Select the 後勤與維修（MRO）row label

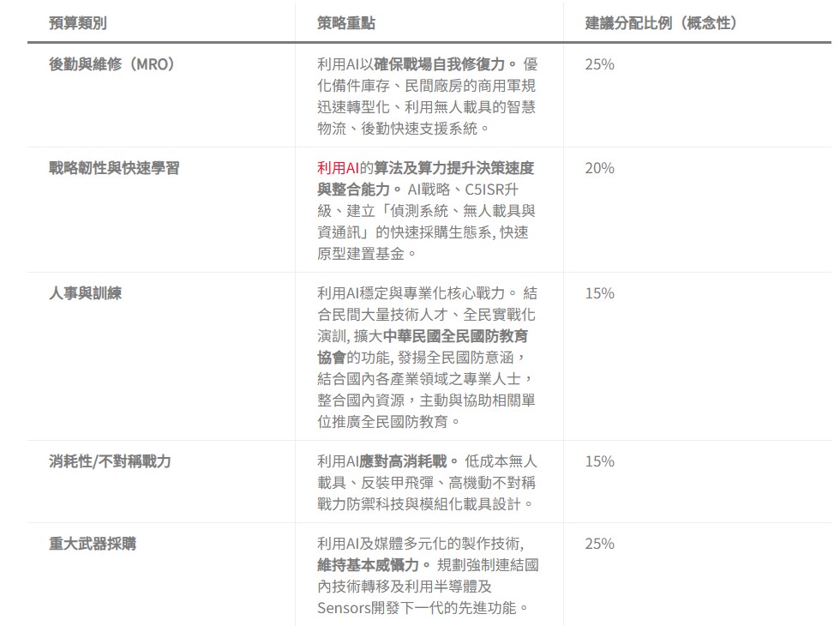112,64
